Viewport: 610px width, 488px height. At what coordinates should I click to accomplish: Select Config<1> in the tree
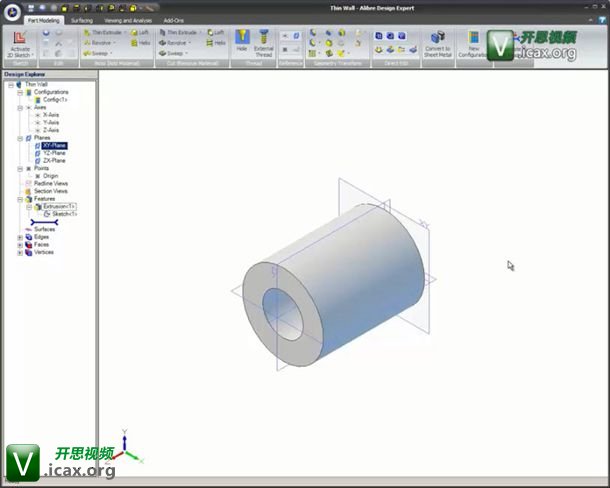click(x=55, y=100)
